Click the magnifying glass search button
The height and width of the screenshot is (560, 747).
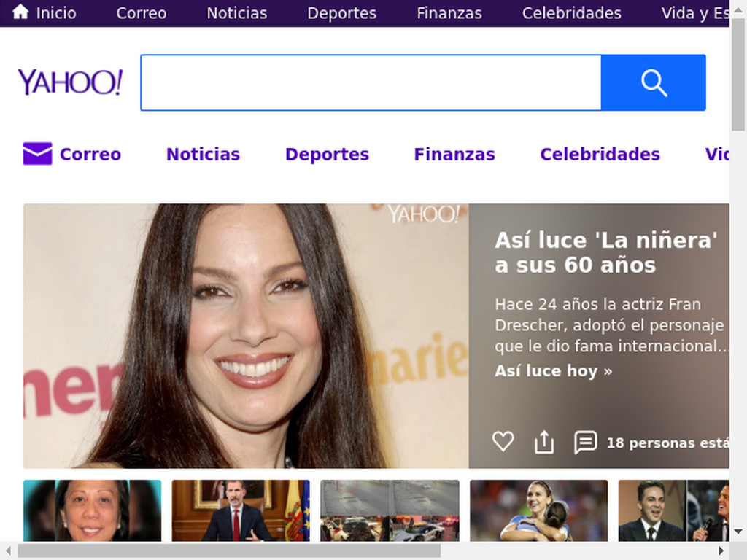click(653, 83)
